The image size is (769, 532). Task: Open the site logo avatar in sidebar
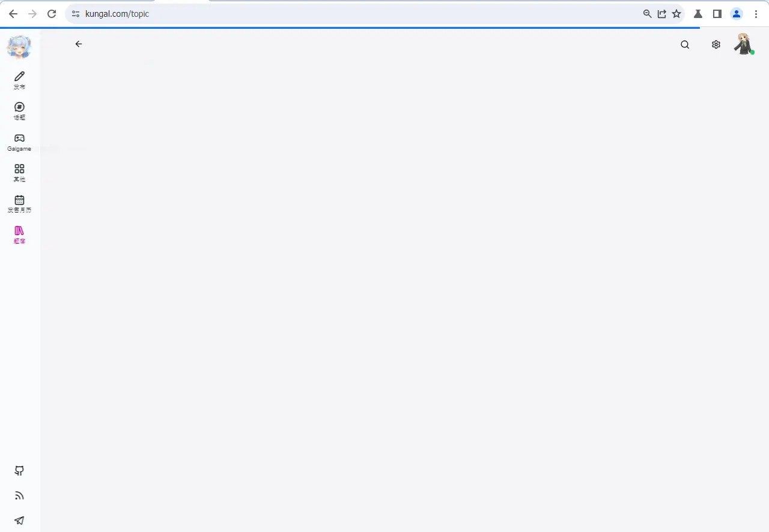pos(19,47)
